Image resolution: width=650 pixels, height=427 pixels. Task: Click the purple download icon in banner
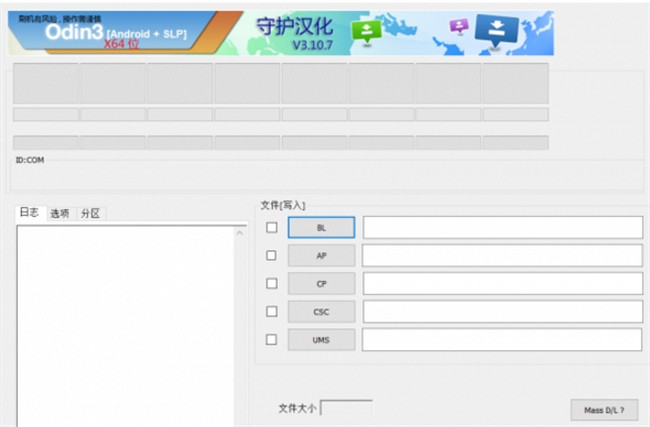[x=459, y=27]
